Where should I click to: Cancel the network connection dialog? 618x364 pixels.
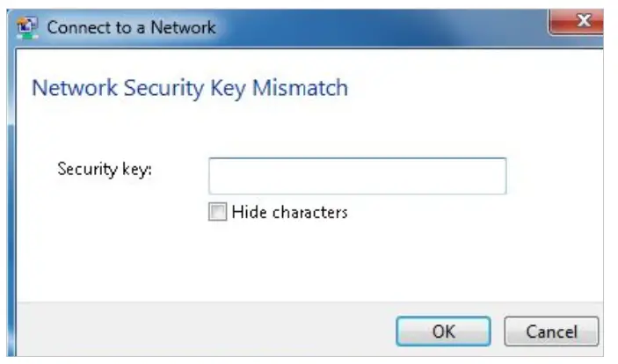point(551,331)
